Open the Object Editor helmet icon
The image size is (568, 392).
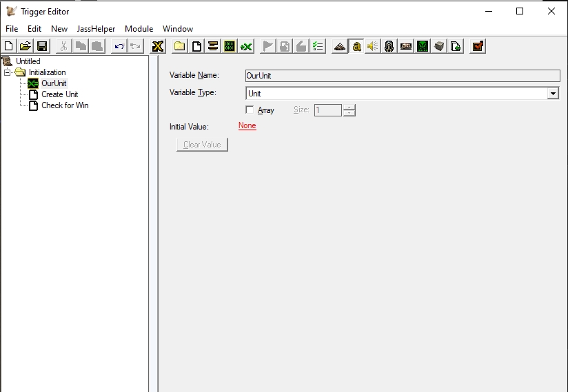(x=389, y=46)
